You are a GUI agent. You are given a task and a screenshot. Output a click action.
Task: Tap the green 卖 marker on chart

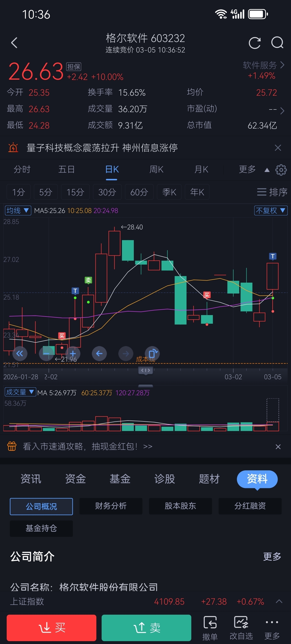88,280
